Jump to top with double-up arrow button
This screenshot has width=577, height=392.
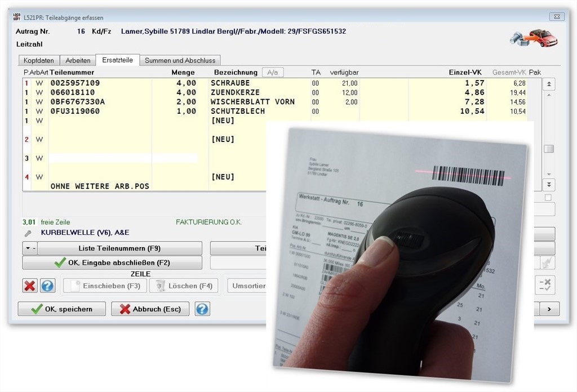coord(548,84)
